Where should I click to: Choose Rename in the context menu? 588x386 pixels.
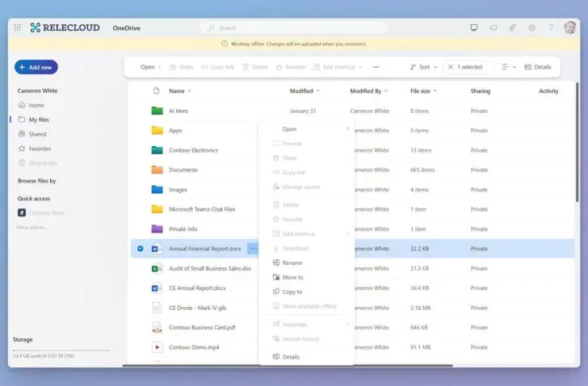(307, 262)
